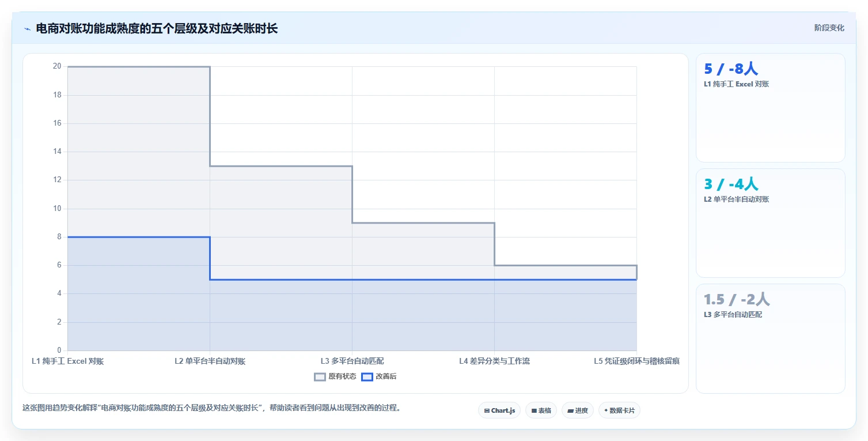Click the 进度 tag button
The height and width of the screenshot is (441, 868).
[x=578, y=410]
